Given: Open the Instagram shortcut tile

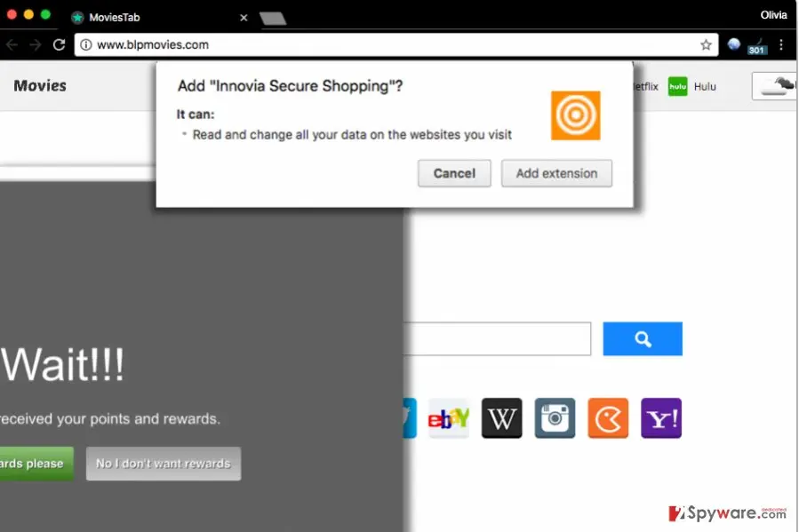Looking at the screenshot, I should (x=555, y=418).
